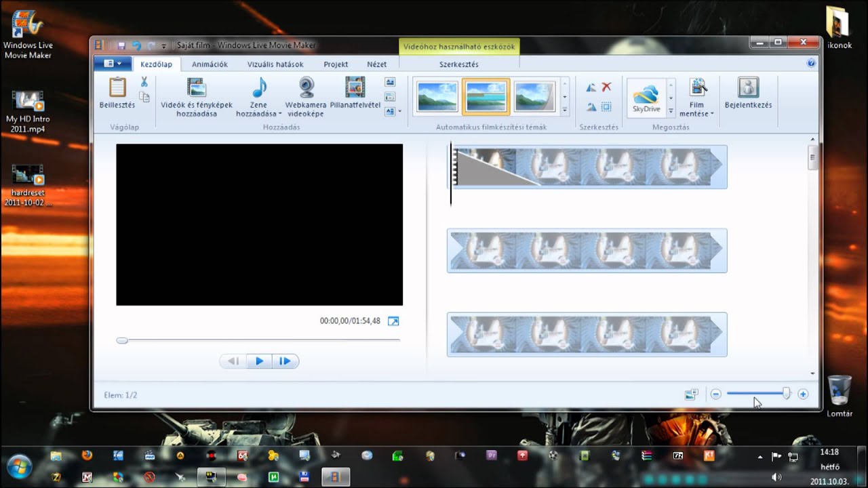This screenshot has height=488, width=868.
Task: Click the first video strip on the storyboard
Action: pos(587,167)
